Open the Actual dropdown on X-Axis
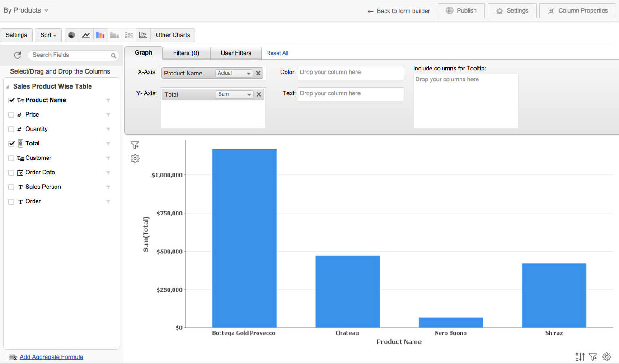Viewport: 619px width, 364px height. coord(234,73)
